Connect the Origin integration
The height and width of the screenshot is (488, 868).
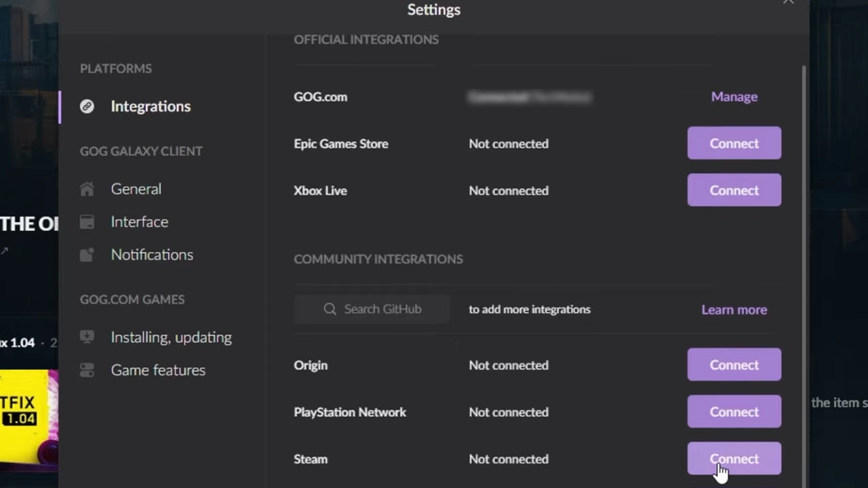click(734, 365)
